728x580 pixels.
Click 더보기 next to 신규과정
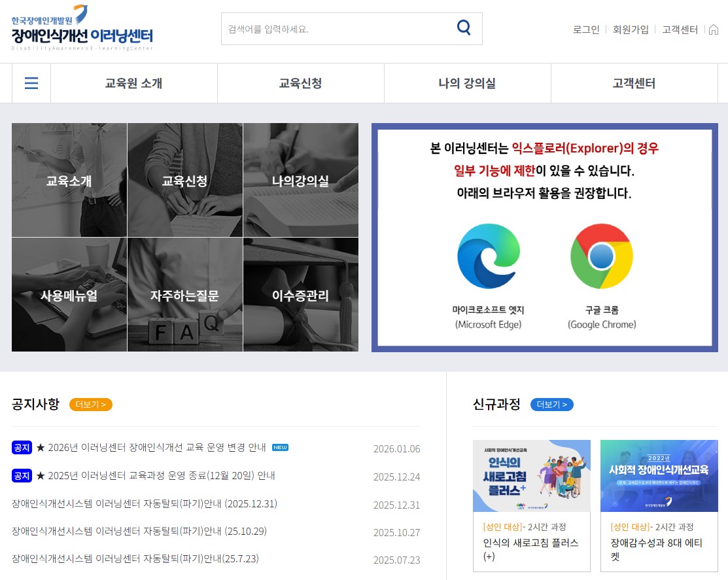pyautogui.click(x=551, y=405)
